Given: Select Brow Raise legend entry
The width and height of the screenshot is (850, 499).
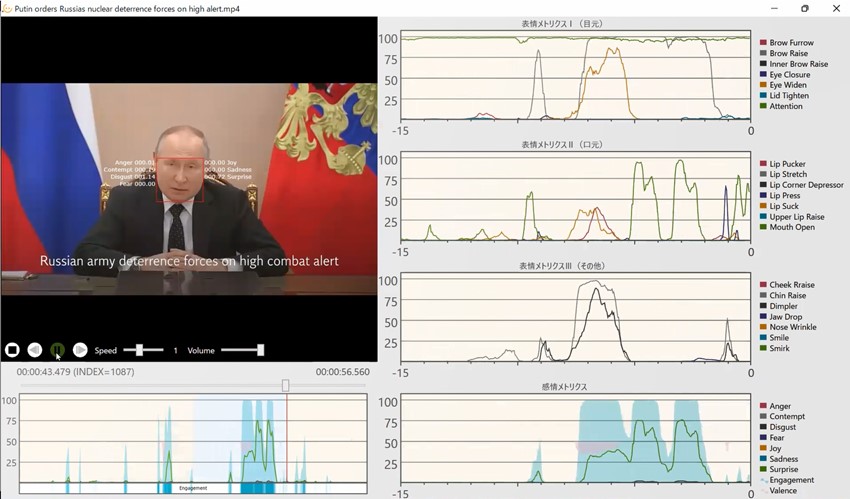Looking at the screenshot, I should [784, 53].
